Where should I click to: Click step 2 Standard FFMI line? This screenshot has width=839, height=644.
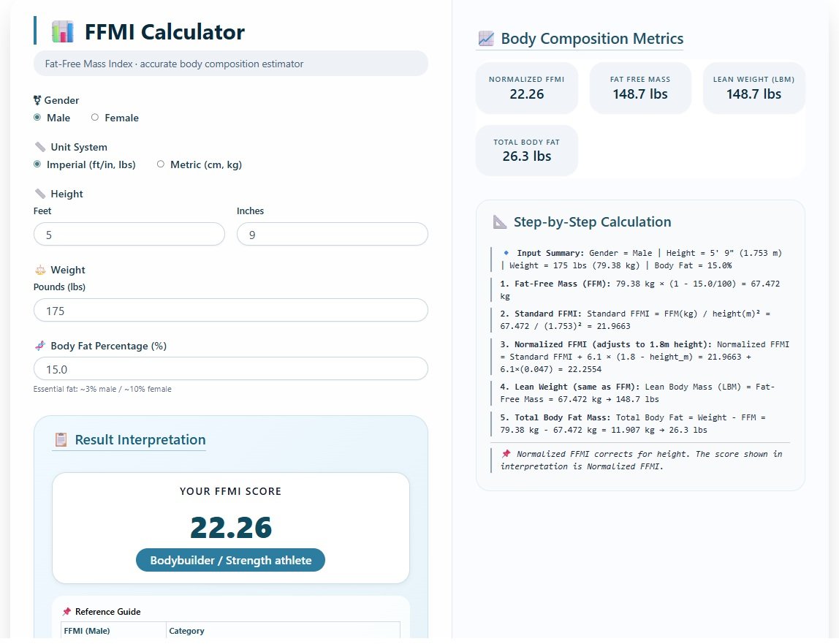(640, 319)
